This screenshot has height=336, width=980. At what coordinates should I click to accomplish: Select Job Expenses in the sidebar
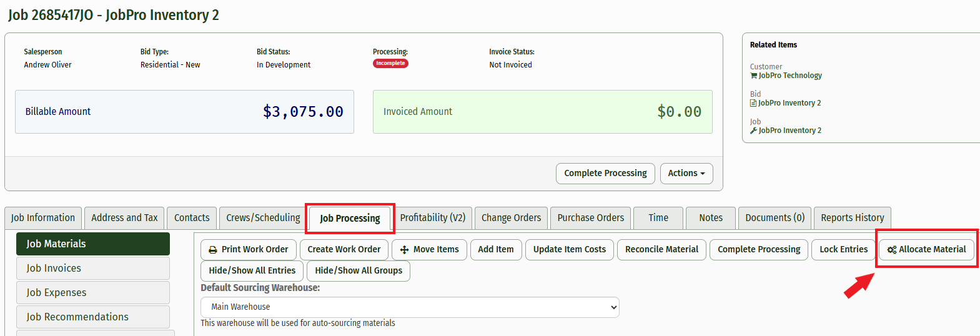[x=93, y=293]
